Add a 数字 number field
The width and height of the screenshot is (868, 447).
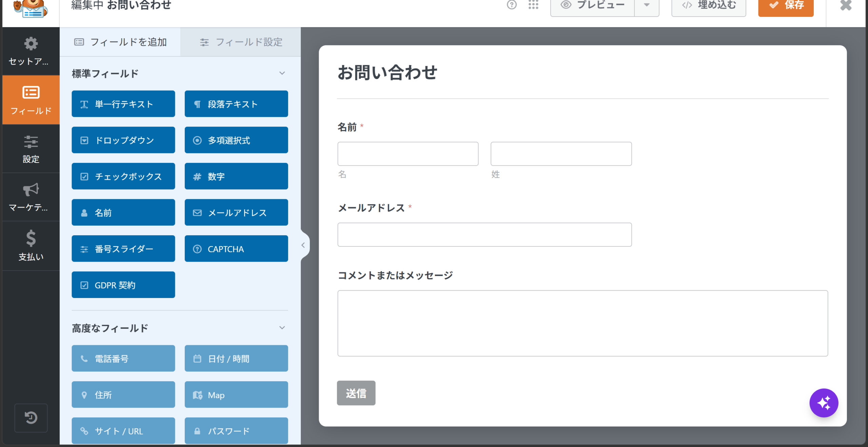pyautogui.click(x=236, y=176)
